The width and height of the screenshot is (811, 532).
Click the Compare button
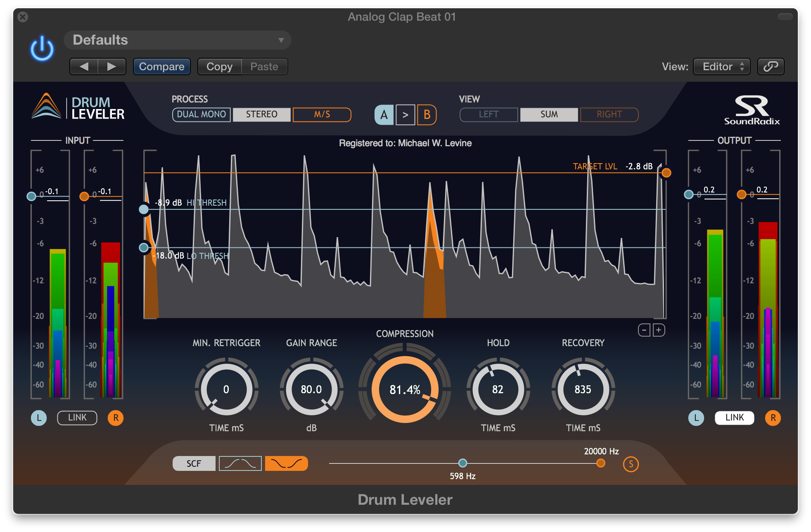point(161,66)
